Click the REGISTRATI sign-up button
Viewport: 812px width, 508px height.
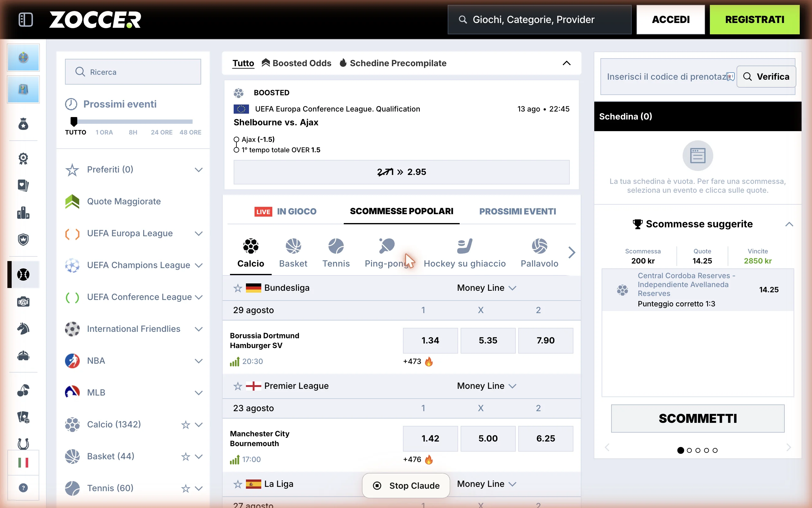(x=755, y=20)
